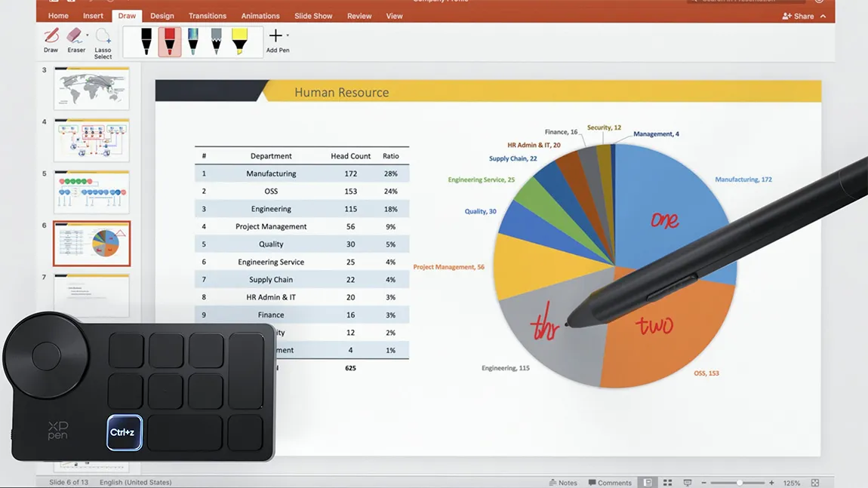The height and width of the screenshot is (488, 868).
Task: Select slide 3 thumbnail with world map
Action: point(91,88)
